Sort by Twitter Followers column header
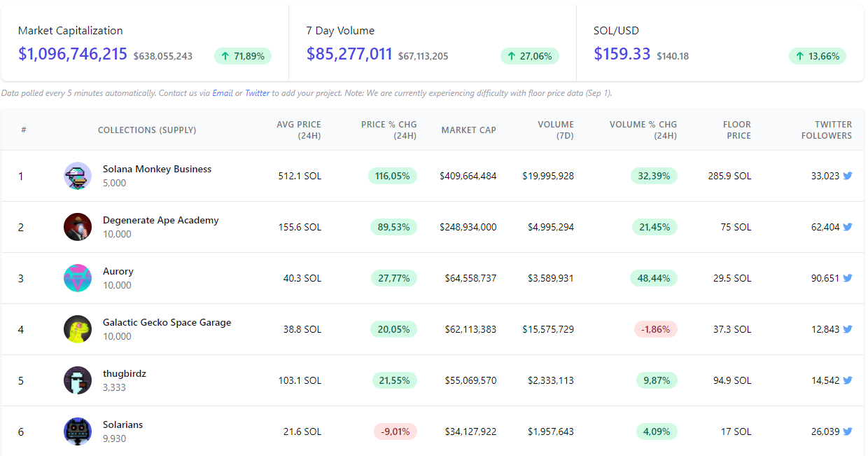 (827, 130)
